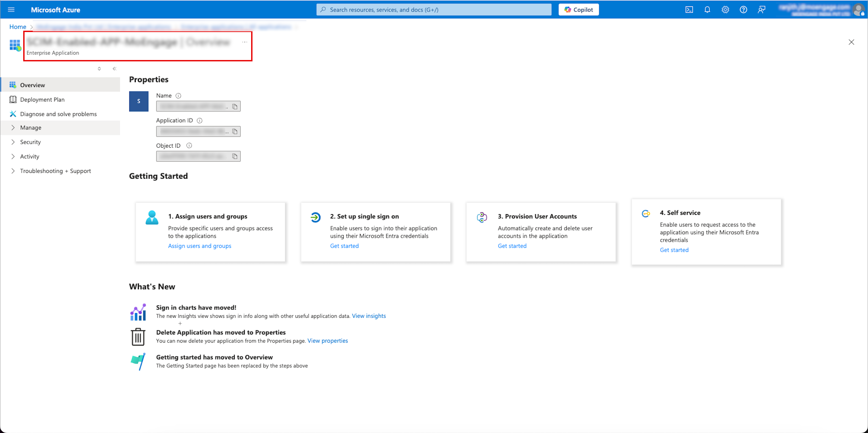Copy the Name field value
Viewport: 868px width, 433px height.
[235, 107]
